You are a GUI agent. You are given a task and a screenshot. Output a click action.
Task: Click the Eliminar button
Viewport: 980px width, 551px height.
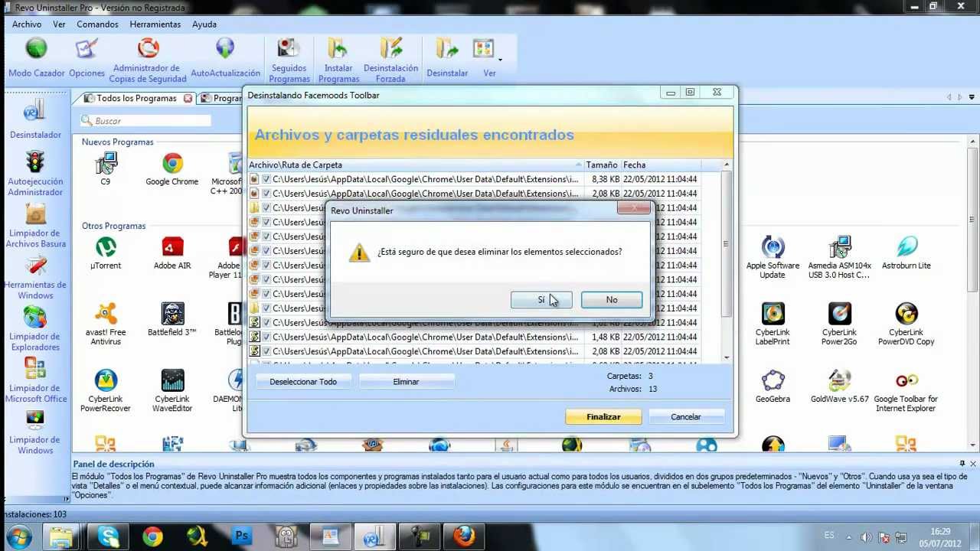pos(406,381)
